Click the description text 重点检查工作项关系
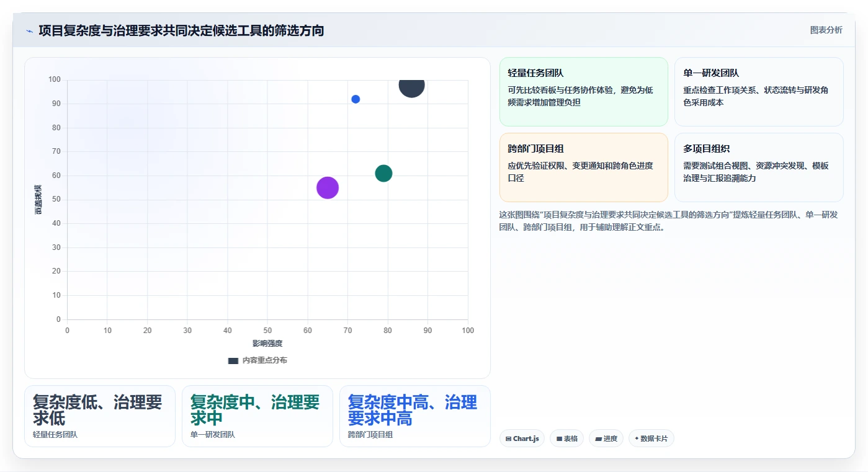The image size is (868, 472). tap(756, 96)
